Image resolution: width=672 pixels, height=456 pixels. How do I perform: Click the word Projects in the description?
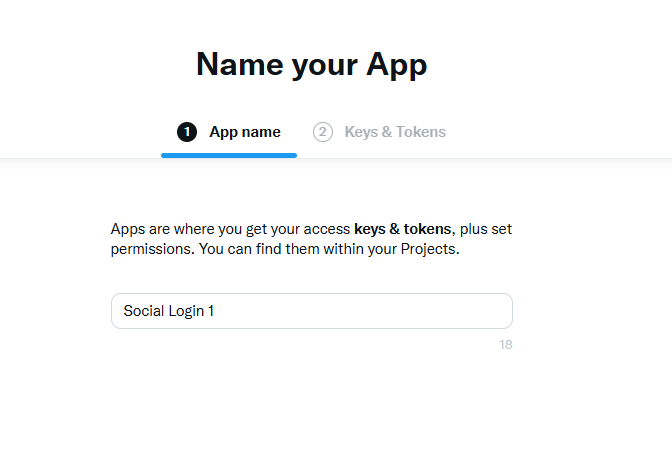point(428,249)
